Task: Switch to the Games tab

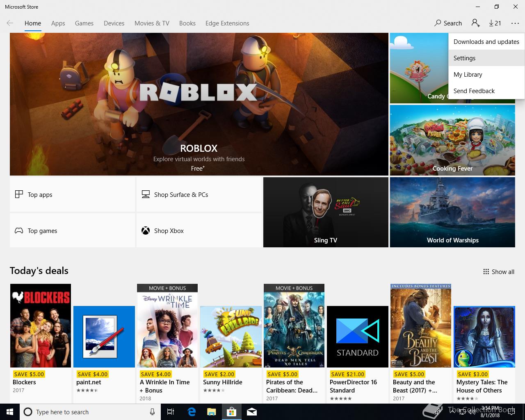Action: 84,23
